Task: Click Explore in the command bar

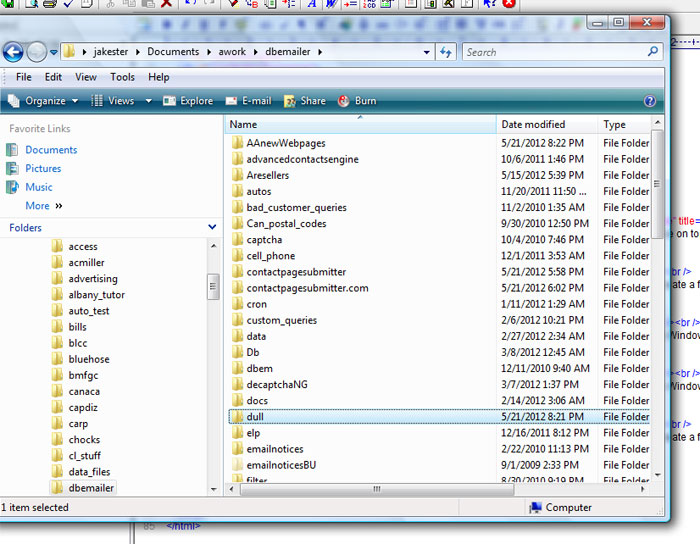Action: 188,101
